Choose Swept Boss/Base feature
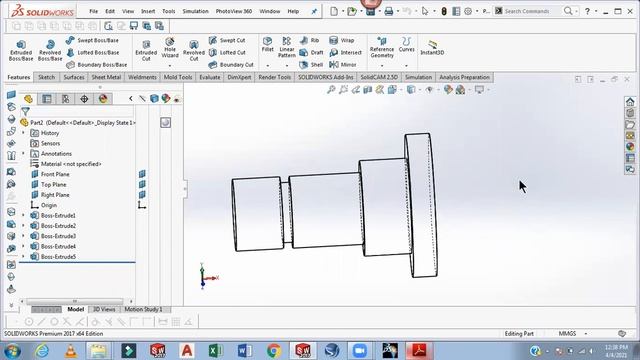Viewport: 640px width, 360px height. (92, 40)
